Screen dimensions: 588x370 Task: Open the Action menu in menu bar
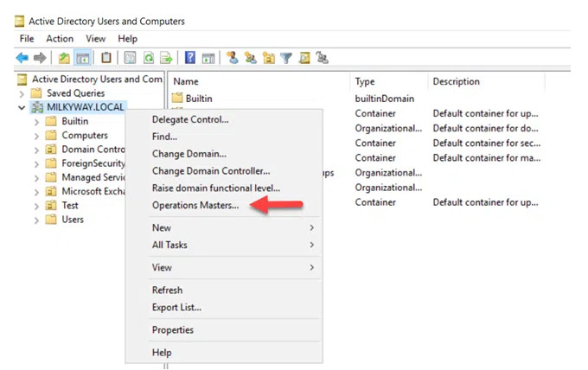coord(60,39)
